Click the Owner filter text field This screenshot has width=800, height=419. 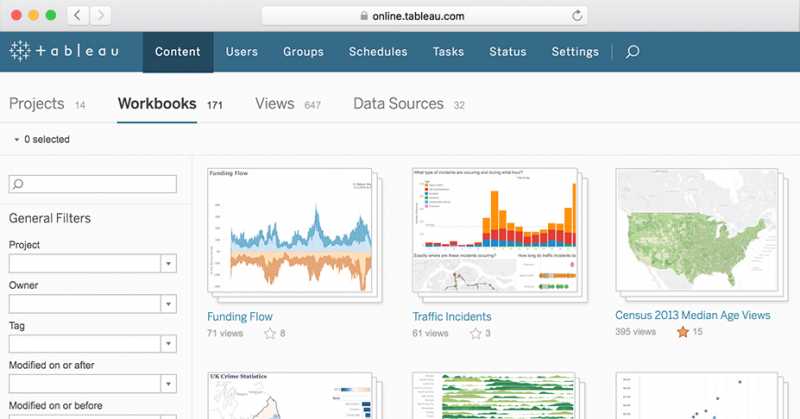tap(85, 304)
